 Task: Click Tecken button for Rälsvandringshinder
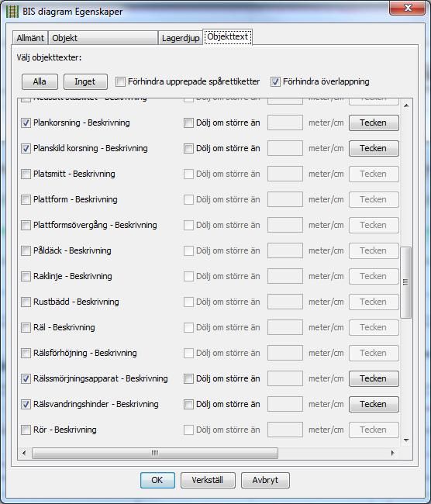click(374, 404)
